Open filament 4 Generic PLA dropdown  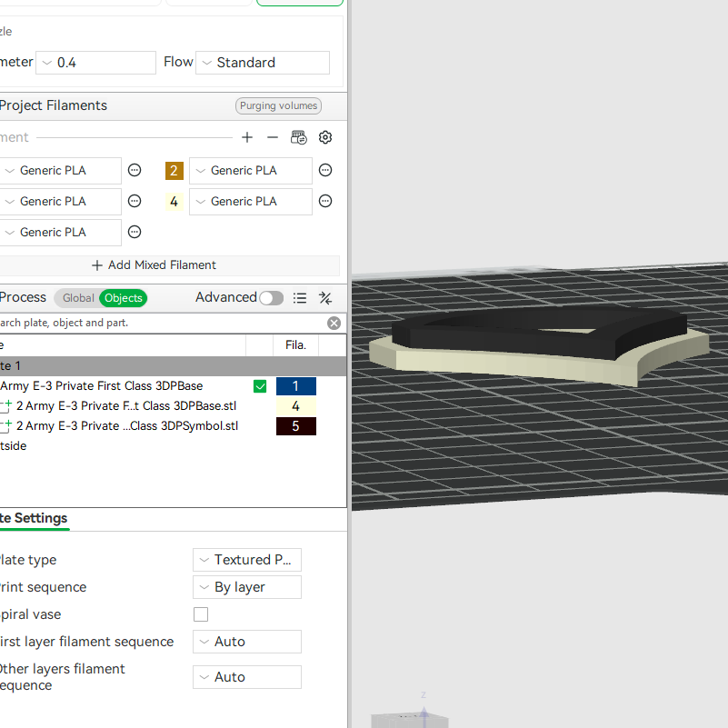(251, 201)
